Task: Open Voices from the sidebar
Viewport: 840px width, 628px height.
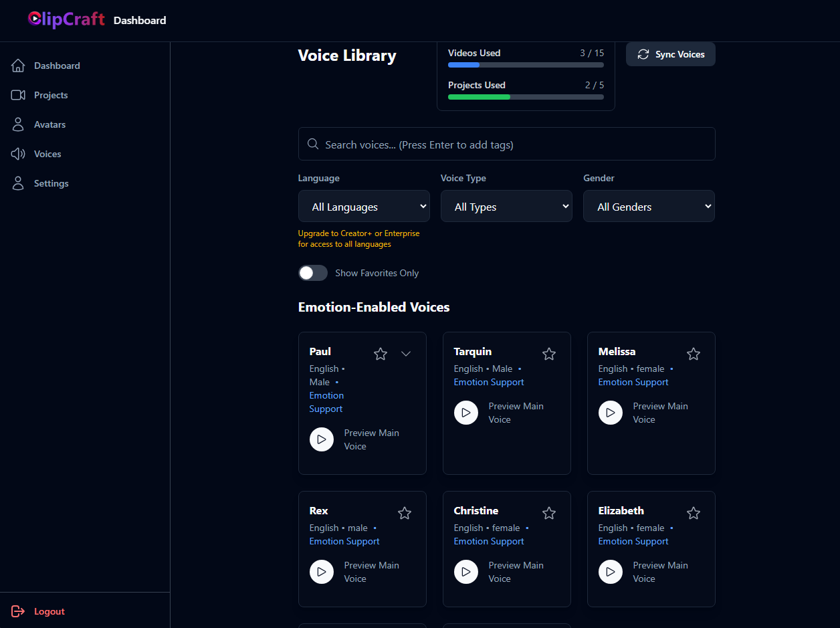Action: [x=85, y=154]
